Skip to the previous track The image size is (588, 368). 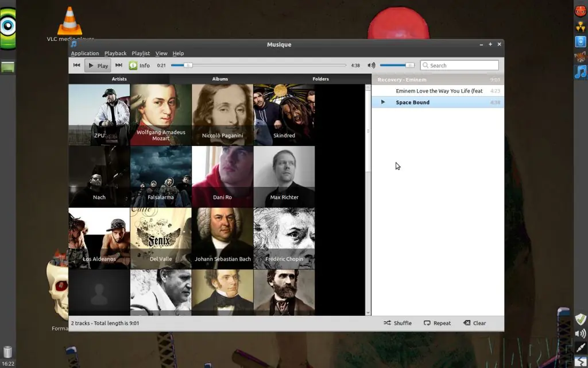click(x=76, y=66)
